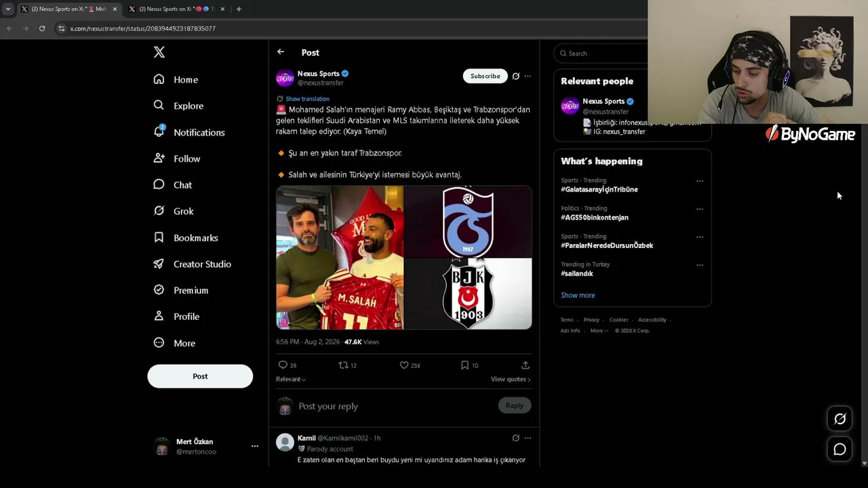This screenshot has height=488, width=868.
Task: Click the Grok icon beside Subscribe
Action: point(516,76)
